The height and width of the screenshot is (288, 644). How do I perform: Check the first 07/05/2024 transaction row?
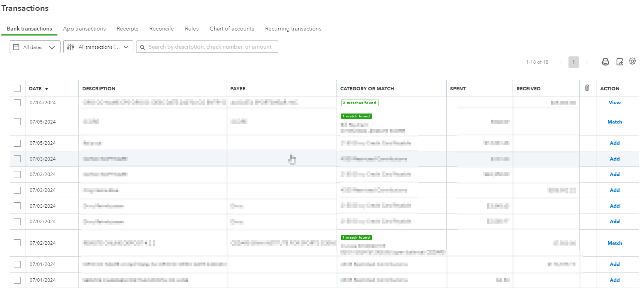(17, 103)
